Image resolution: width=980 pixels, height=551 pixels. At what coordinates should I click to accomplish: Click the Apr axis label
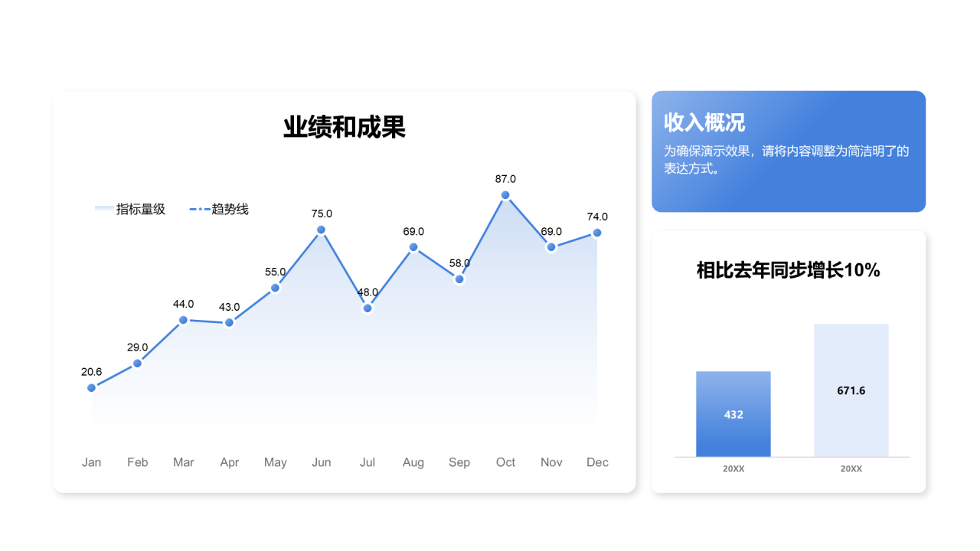(x=230, y=462)
